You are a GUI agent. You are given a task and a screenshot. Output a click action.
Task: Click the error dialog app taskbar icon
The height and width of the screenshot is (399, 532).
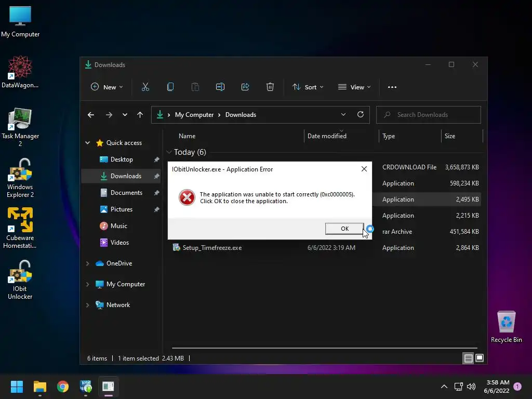108,387
